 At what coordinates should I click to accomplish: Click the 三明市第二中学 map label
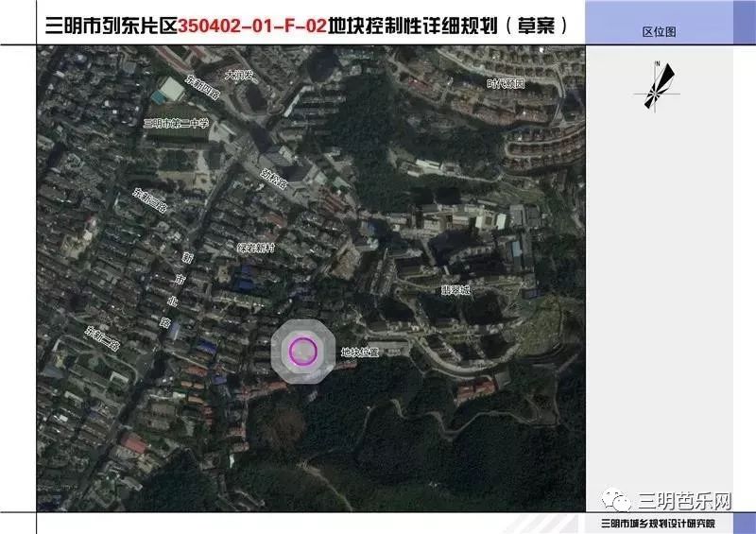coord(176,124)
